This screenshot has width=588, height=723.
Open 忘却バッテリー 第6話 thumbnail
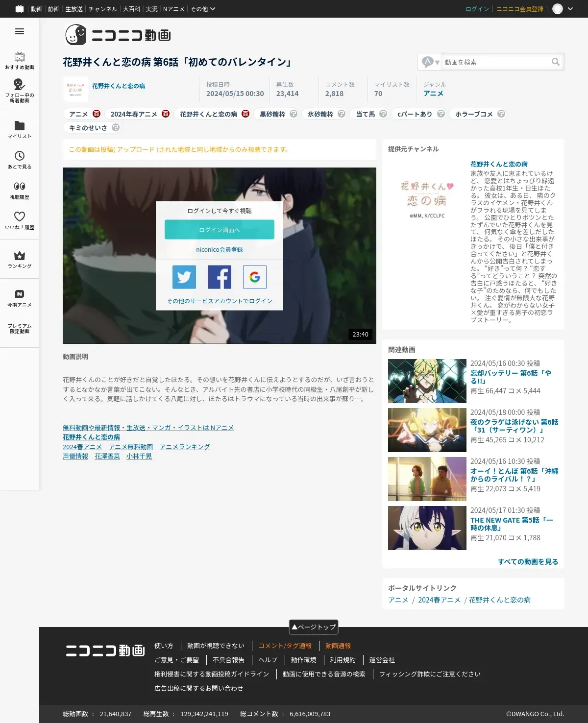tap(427, 381)
